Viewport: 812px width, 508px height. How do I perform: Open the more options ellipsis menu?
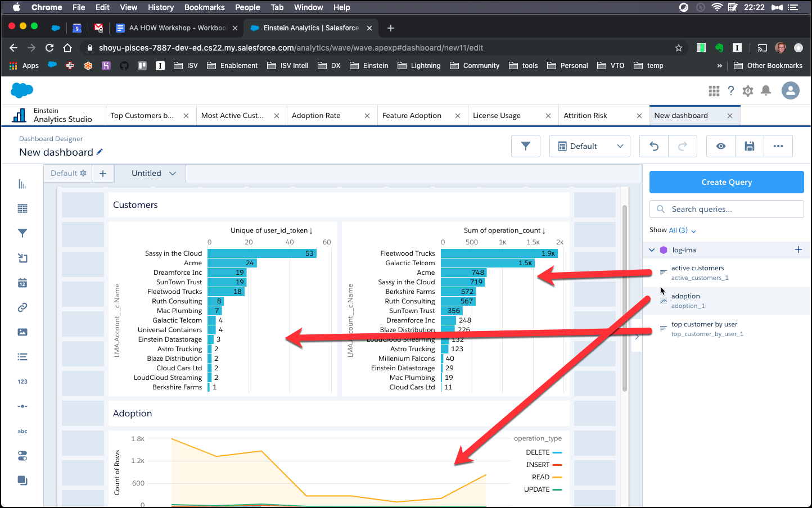click(x=778, y=146)
